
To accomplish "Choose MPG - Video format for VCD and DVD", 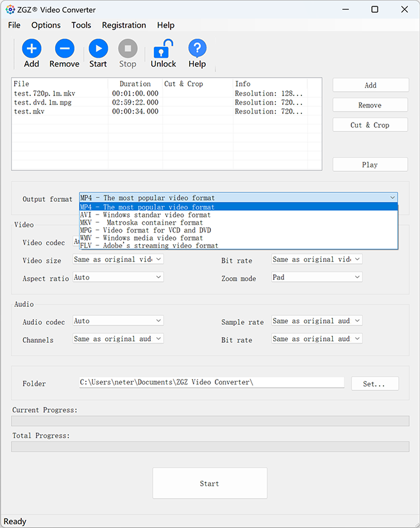I will [x=239, y=230].
